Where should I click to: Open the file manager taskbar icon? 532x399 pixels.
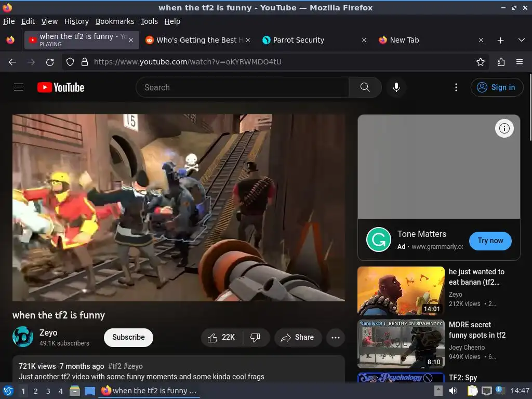coord(75,391)
